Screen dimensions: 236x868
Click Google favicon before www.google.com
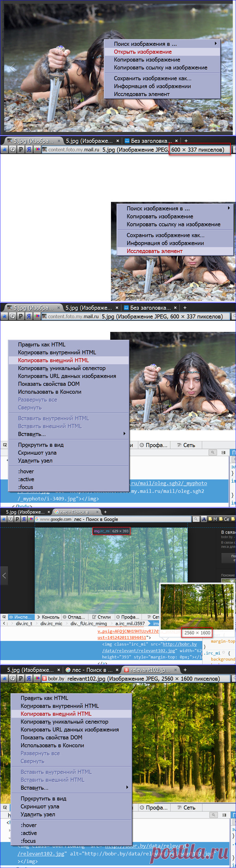[37, 519]
